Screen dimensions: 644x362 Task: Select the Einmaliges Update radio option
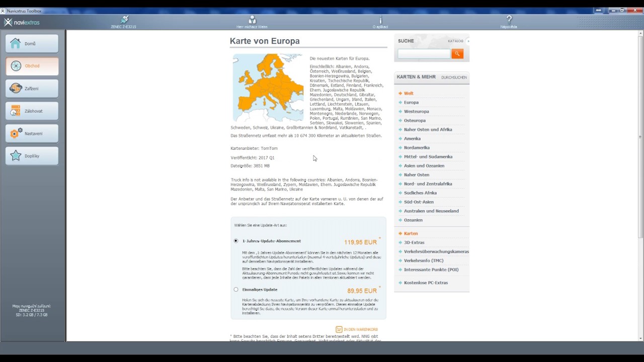pos(236,290)
